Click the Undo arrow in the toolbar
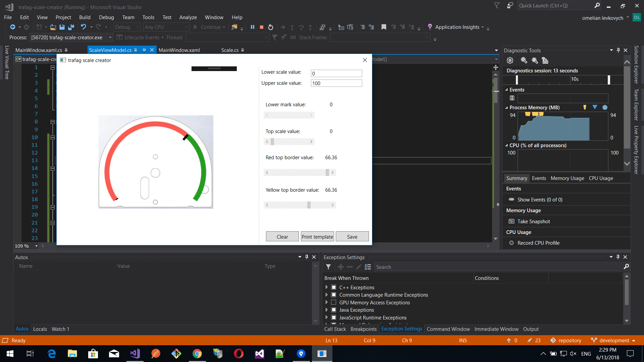Viewport: 644px width, 362px height. 83,27
